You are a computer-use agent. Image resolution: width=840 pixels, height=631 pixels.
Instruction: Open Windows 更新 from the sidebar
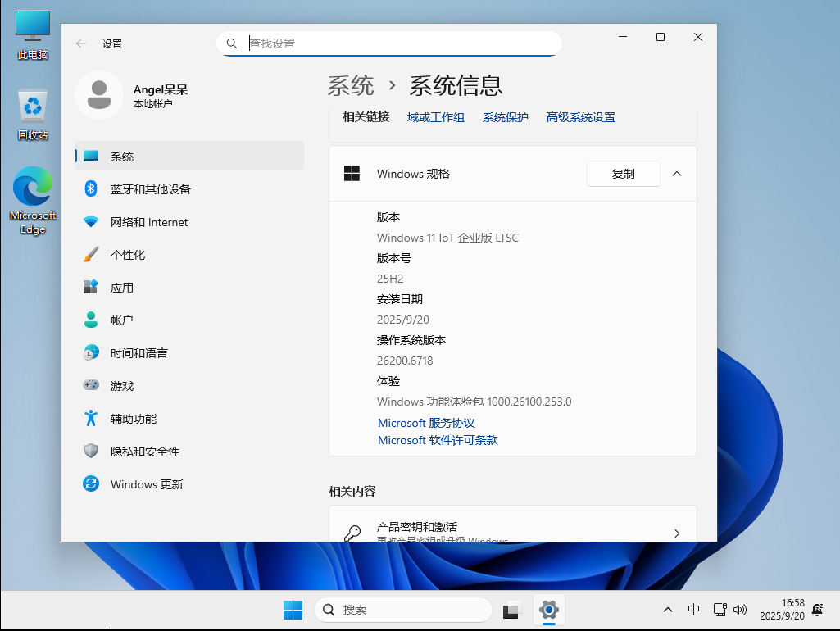pos(148,483)
